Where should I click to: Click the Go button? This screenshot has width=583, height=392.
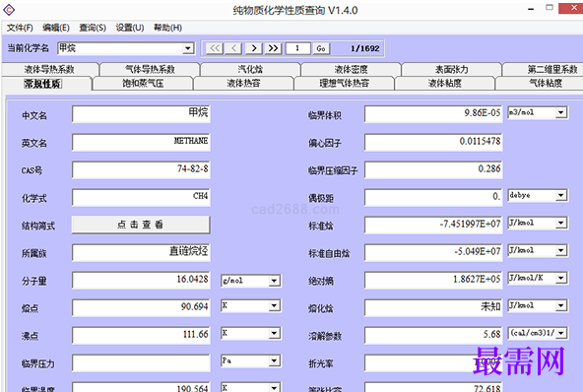[321, 48]
